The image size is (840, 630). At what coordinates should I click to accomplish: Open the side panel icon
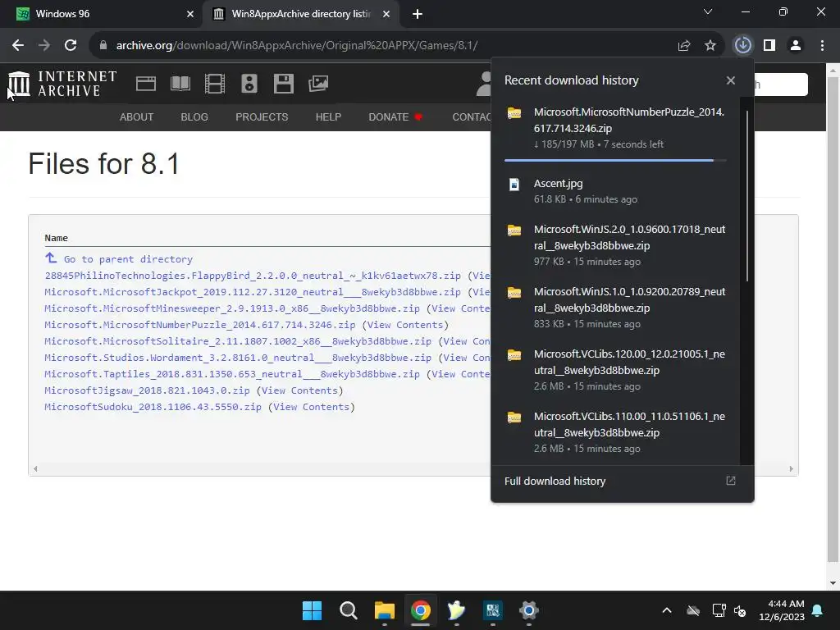click(769, 46)
